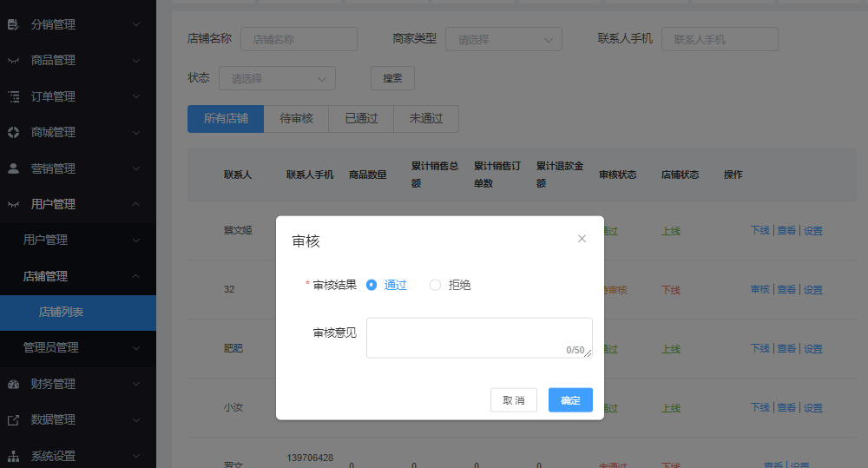Click the 分销管理 sidebar icon
The image size is (868, 468).
coord(13,24)
